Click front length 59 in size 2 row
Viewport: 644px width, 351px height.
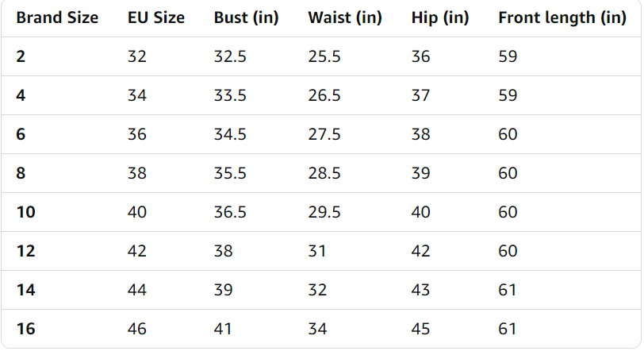[x=508, y=56]
